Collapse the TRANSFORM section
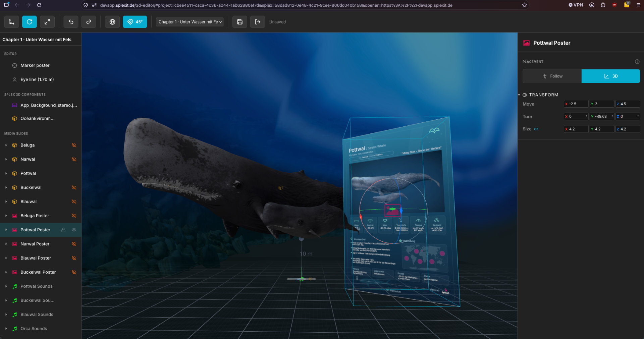The height and width of the screenshot is (339, 644). [519, 95]
